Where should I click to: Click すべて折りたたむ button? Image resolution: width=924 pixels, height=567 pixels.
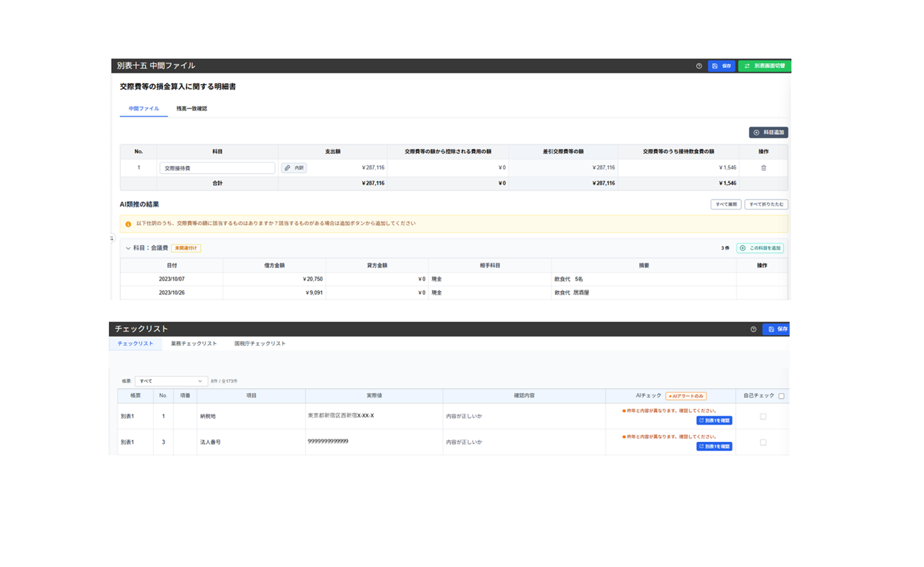(x=766, y=205)
